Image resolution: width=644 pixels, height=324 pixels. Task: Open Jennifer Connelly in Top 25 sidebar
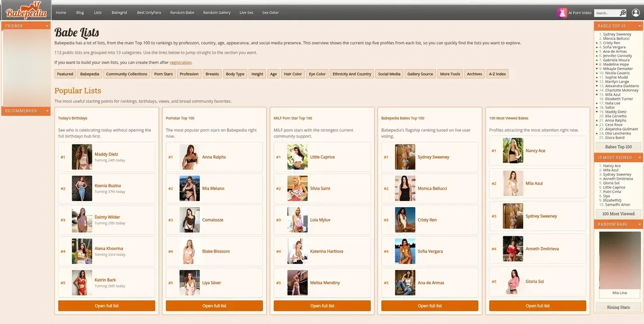(x=617, y=56)
